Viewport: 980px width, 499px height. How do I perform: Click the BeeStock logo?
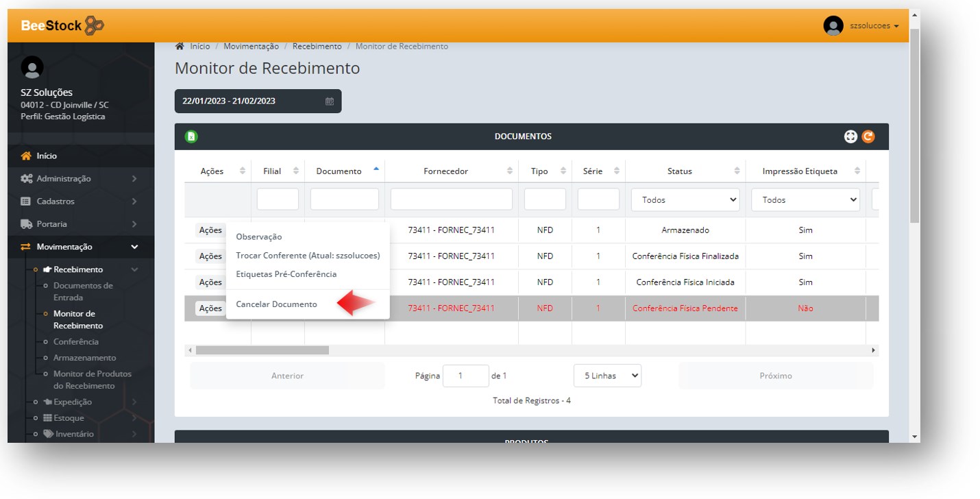[x=62, y=26]
